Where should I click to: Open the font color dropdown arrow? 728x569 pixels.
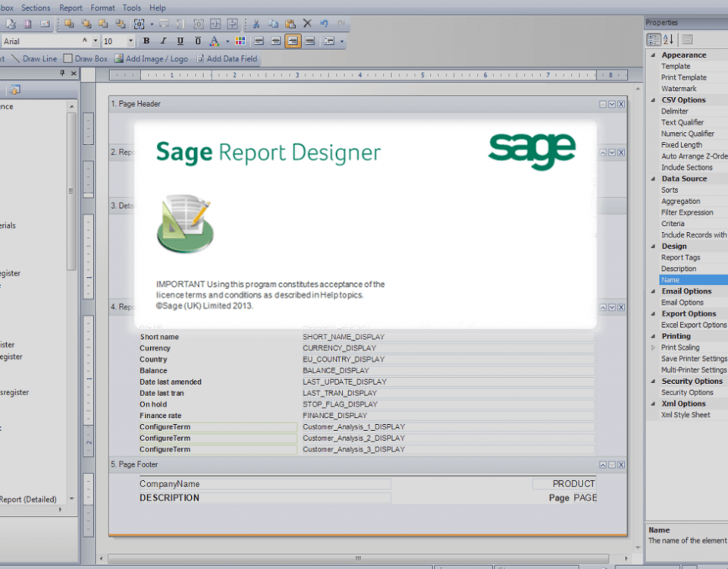pyautogui.click(x=227, y=41)
